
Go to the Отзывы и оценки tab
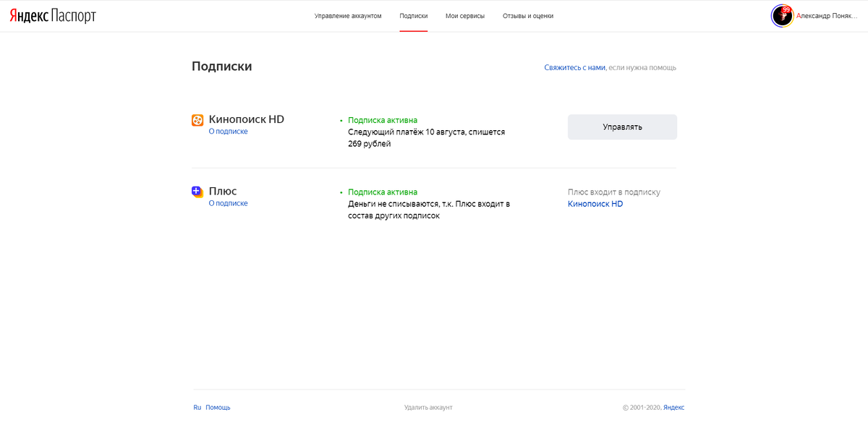528,16
